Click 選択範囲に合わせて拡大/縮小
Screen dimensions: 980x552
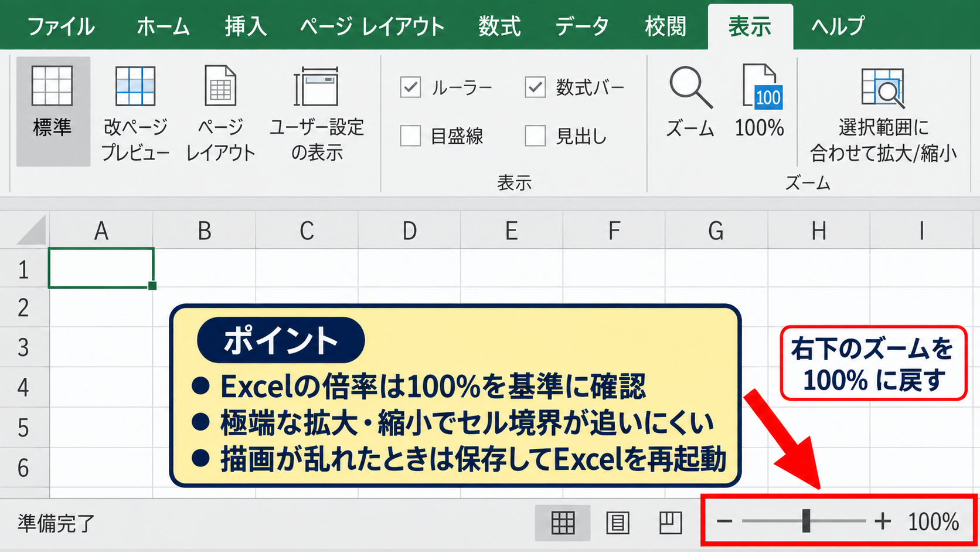[883, 114]
